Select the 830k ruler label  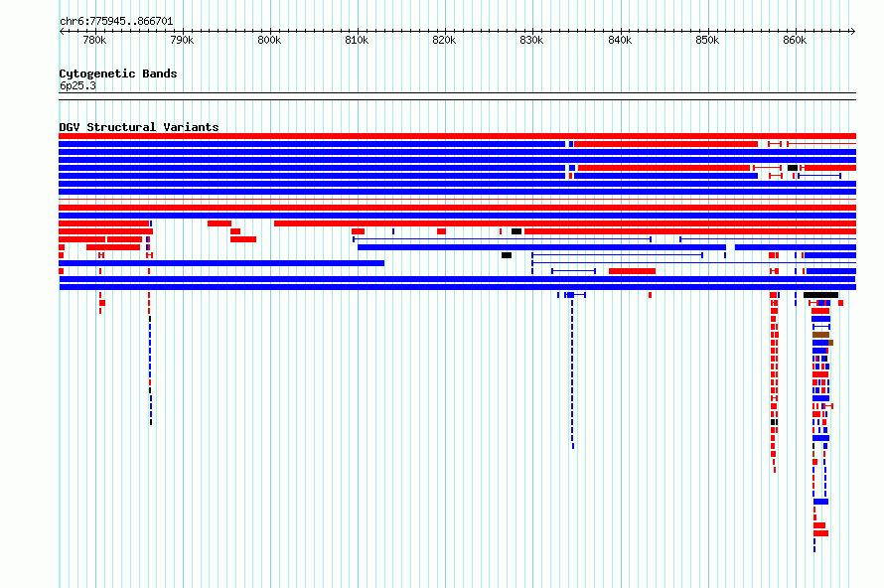point(531,41)
